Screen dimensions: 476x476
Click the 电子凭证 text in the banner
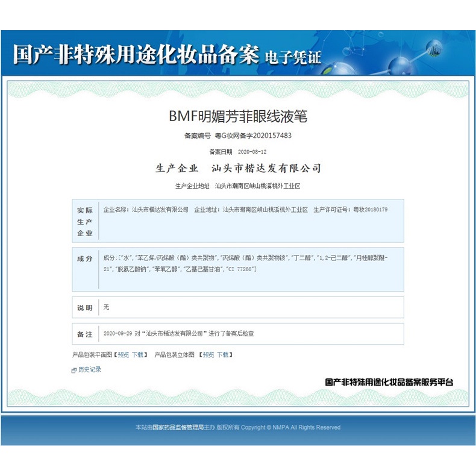[293, 57]
